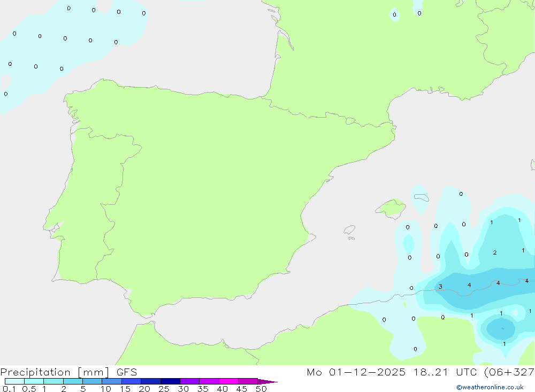This screenshot has width=535, height=392.
Task: Click the legend label '25'
Action: 164,389
